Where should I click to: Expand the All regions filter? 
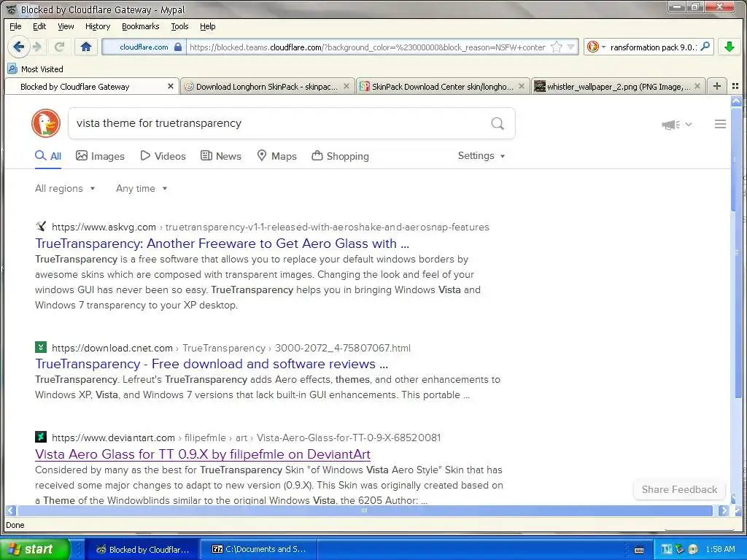pyautogui.click(x=65, y=189)
